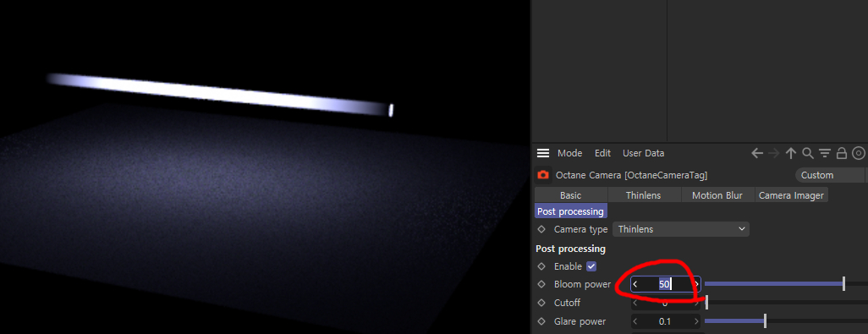This screenshot has height=334, width=868.
Task: Toggle Glare power keyframe diamond
Action: 541,321
